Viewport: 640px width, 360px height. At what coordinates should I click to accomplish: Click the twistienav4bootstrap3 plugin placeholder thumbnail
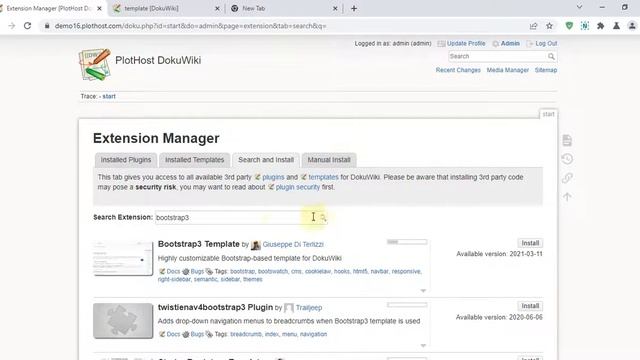[123, 321]
